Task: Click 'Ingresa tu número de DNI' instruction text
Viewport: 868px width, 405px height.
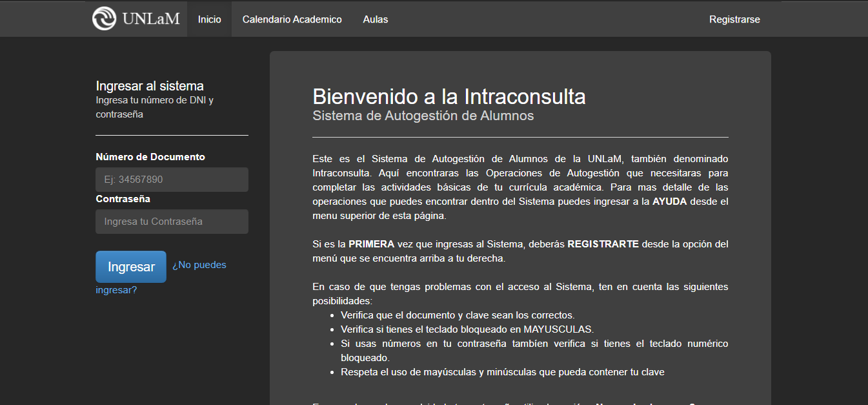Action: pos(155,107)
